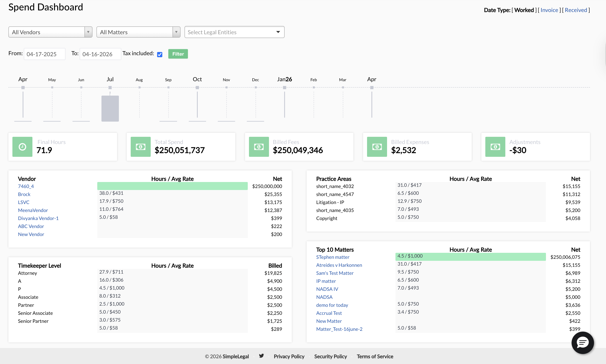
Task: Click the 7460_4 vendor green bar
Action: tap(172, 186)
